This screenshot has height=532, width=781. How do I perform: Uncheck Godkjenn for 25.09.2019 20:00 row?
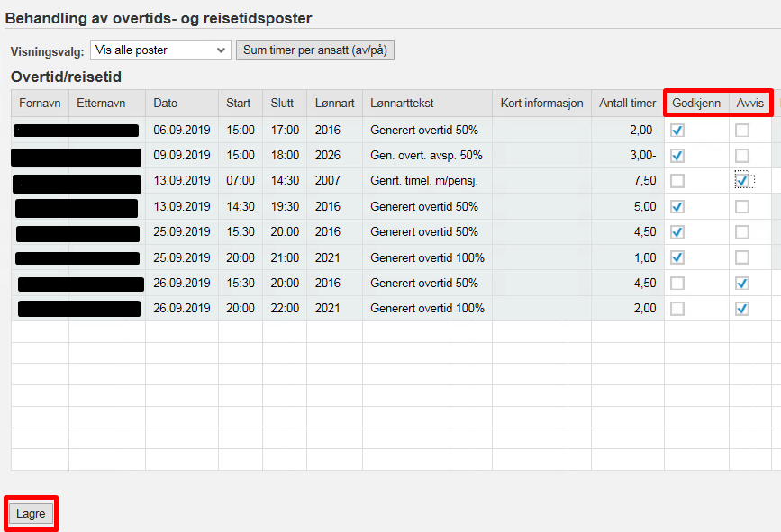(x=677, y=257)
